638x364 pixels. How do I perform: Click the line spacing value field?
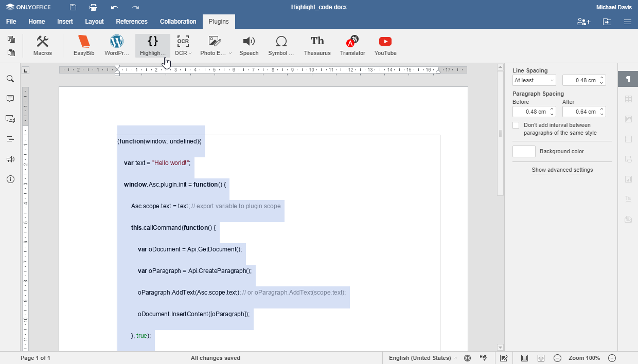pyautogui.click(x=584, y=80)
